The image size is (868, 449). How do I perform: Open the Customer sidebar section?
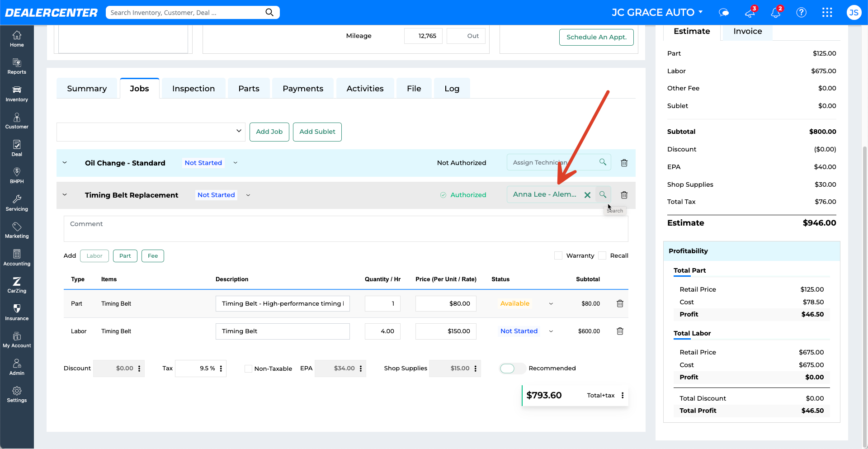[x=17, y=121]
